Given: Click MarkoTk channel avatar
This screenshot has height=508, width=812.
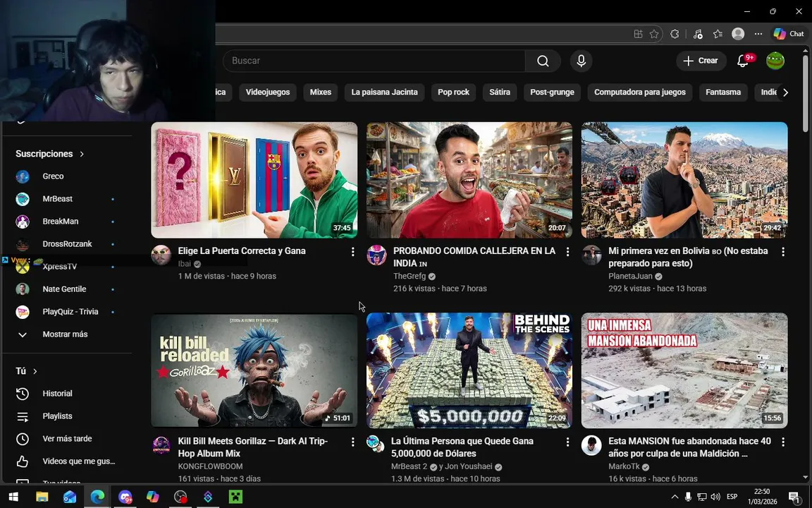Looking at the screenshot, I should click(591, 445).
